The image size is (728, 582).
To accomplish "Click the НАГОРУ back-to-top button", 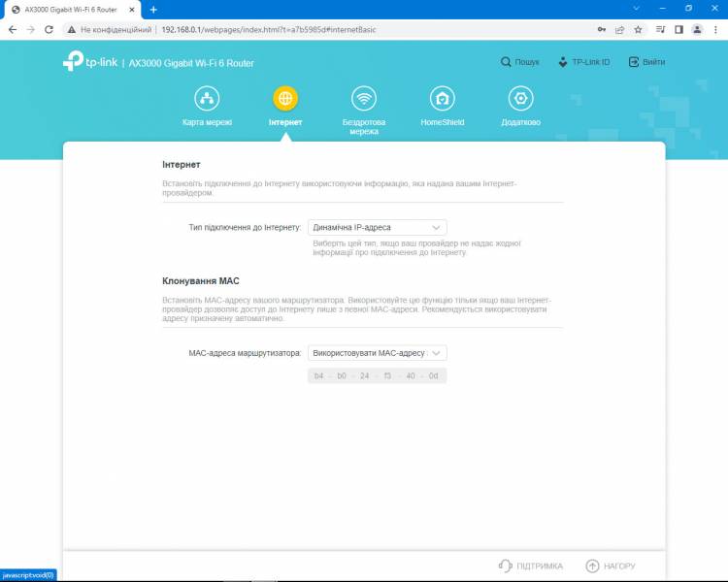I will pyautogui.click(x=612, y=566).
